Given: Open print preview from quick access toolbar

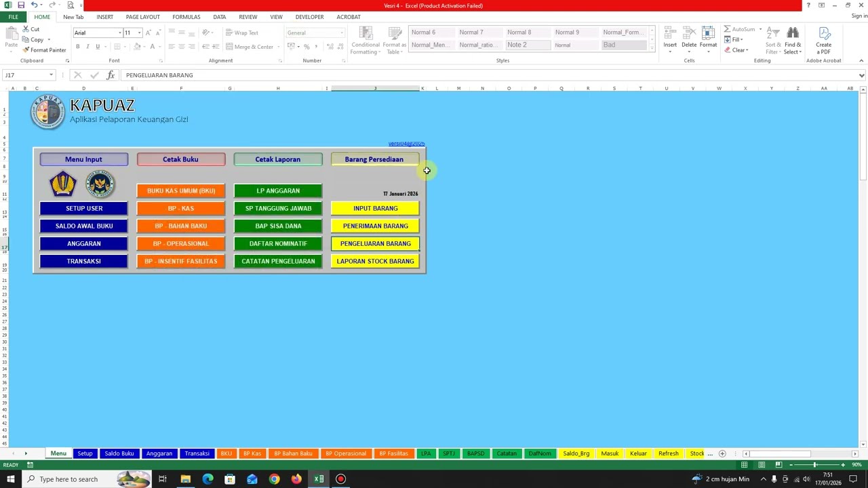Looking at the screenshot, I should (x=71, y=5).
